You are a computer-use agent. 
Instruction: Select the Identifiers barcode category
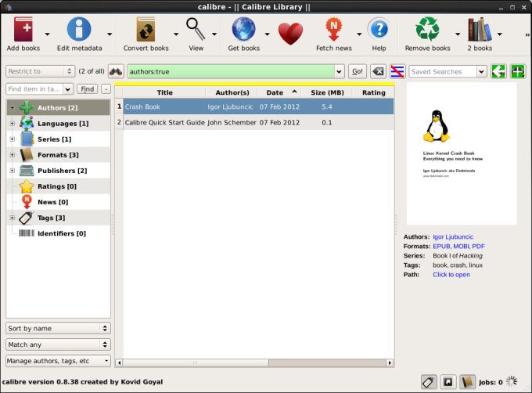pos(58,233)
